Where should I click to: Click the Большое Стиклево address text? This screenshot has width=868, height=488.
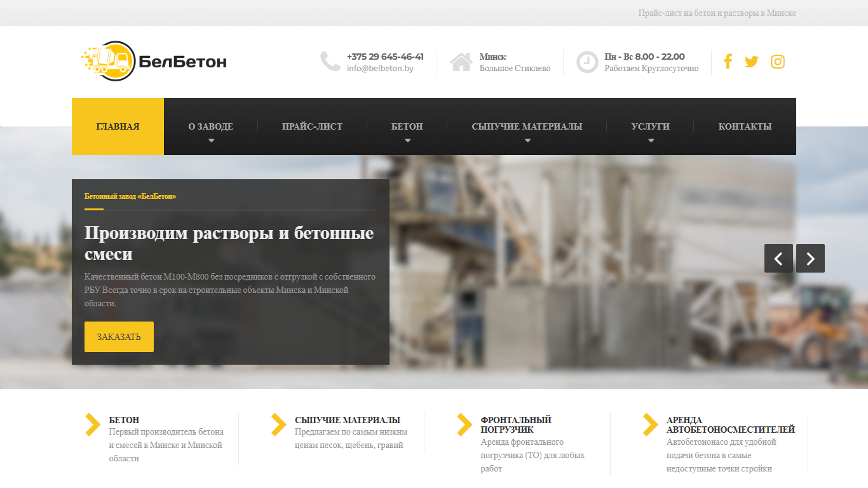pyautogui.click(x=515, y=69)
